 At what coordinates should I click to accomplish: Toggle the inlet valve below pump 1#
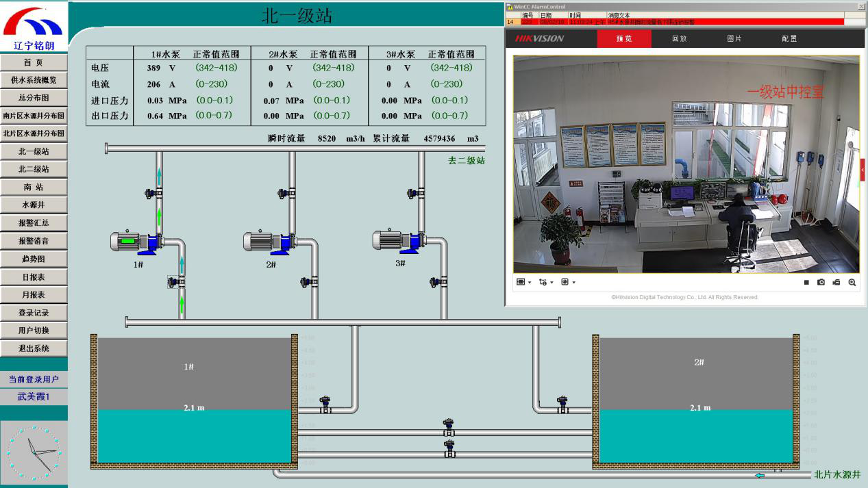pos(177,281)
